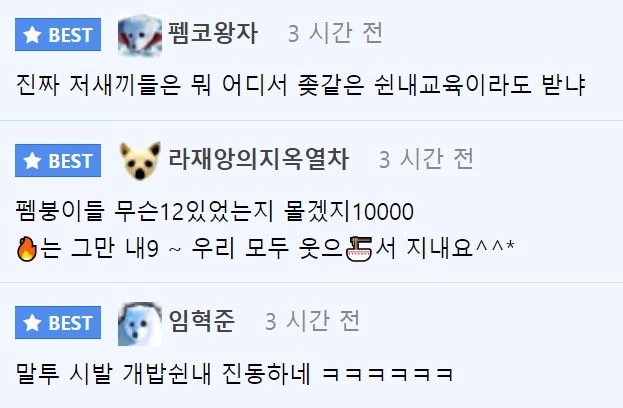
Task: Open 펨코왕자's polar bear avatar
Action: coord(140,35)
